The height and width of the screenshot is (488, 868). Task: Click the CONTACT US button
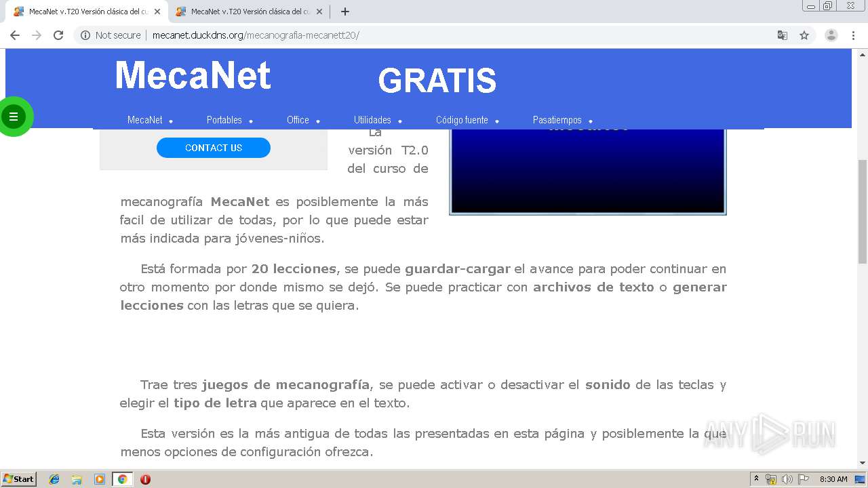click(x=214, y=148)
